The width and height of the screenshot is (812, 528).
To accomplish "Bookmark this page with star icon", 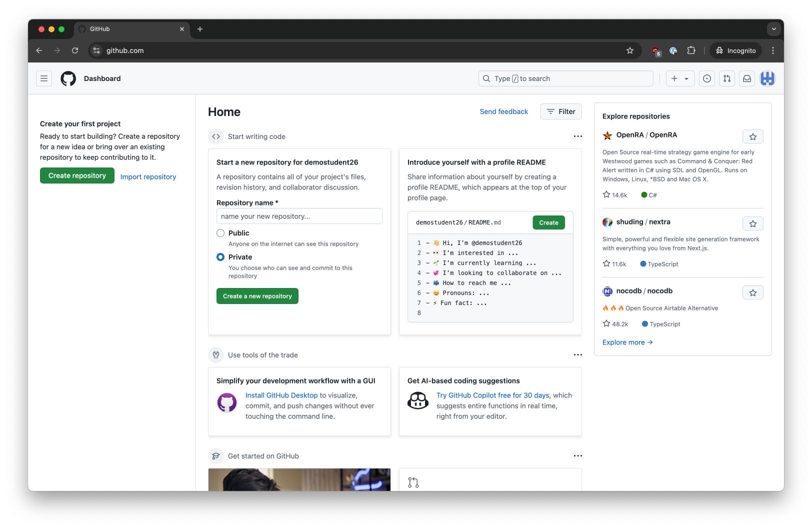I will pos(630,50).
